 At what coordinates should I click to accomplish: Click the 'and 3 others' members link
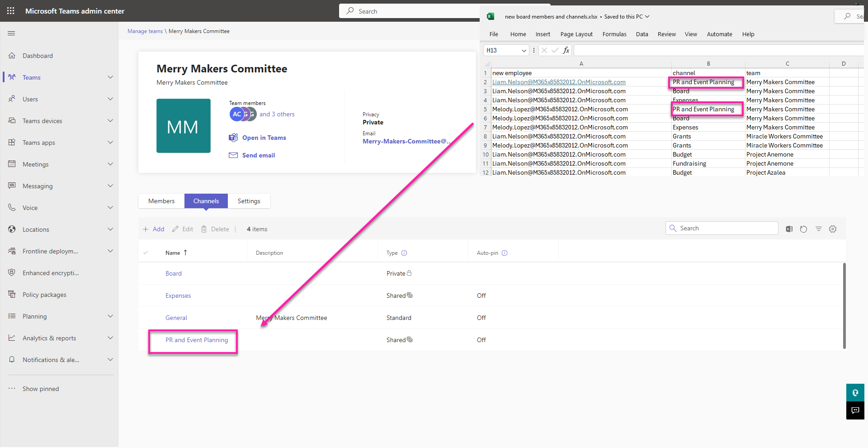tap(277, 114)
